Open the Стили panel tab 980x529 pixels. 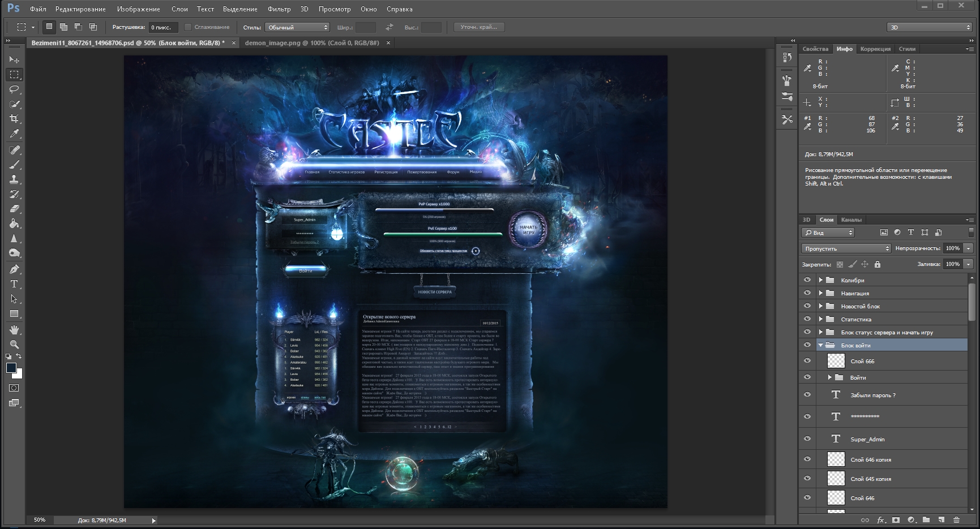point(907,49)
